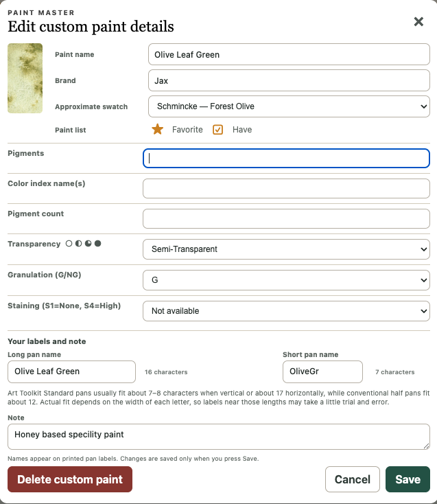Click the Note text area resize handle

pos(426,446)
